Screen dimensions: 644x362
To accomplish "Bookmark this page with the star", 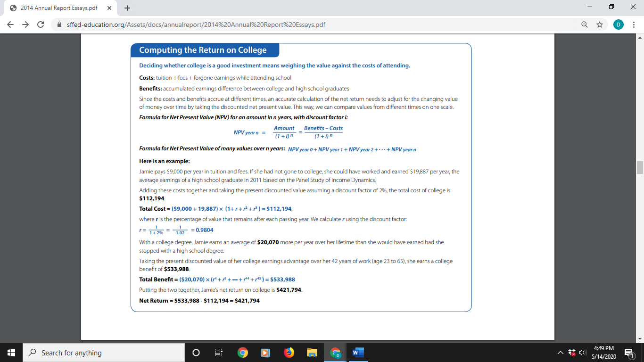I will [600, 25].
